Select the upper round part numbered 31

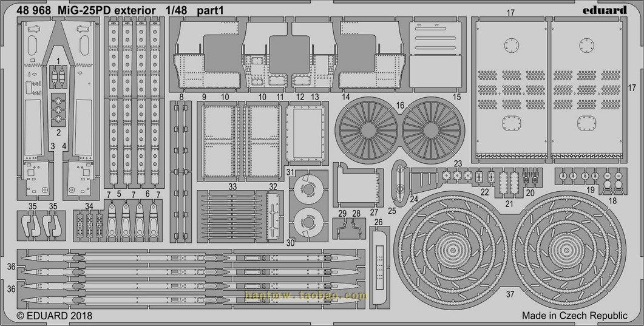pyautogui.click(x=308, y=190)
